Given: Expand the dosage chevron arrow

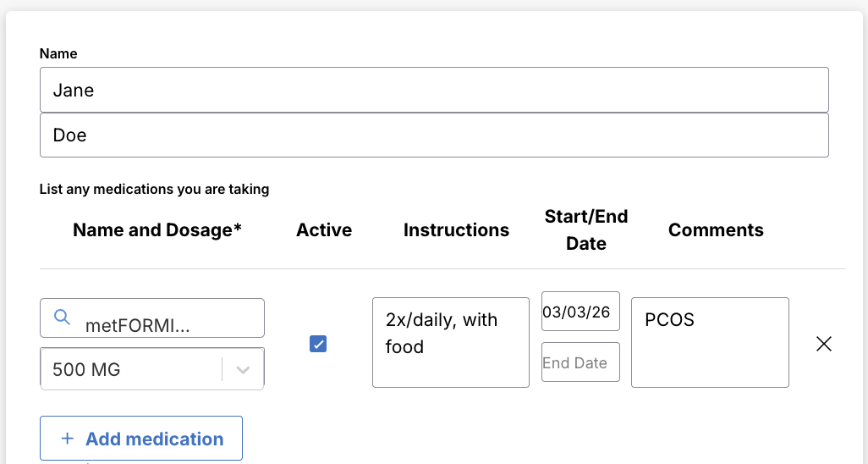Looking at the screenshot, I should (243, 369).
